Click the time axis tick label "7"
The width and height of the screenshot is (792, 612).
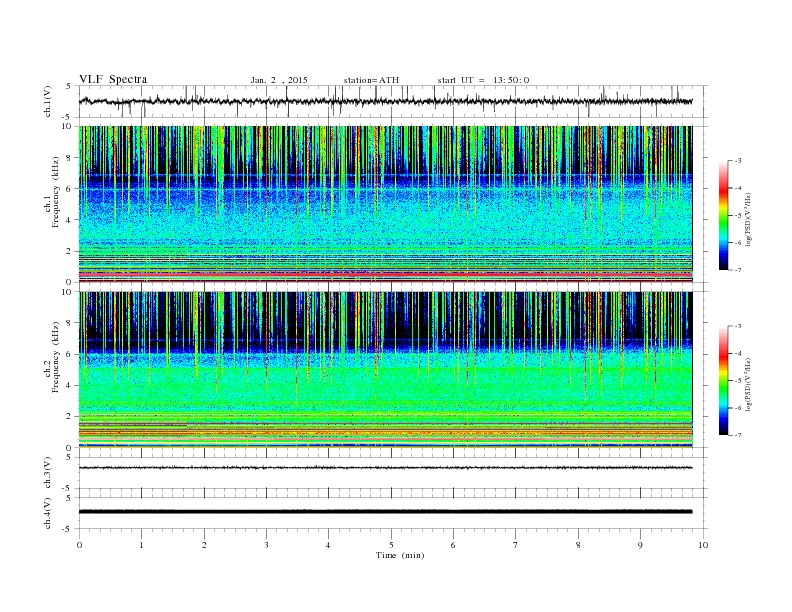pyautogui.click(x=516, y=545)
